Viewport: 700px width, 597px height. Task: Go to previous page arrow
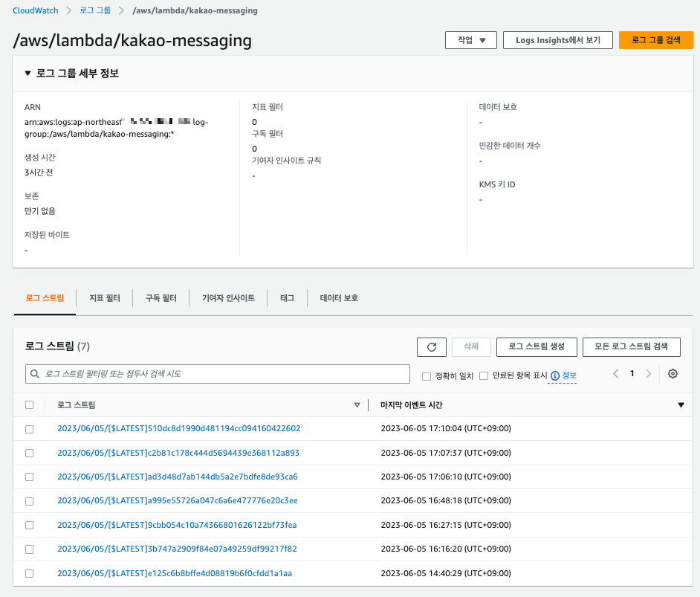pyautogui.click(x=615, y=374)
